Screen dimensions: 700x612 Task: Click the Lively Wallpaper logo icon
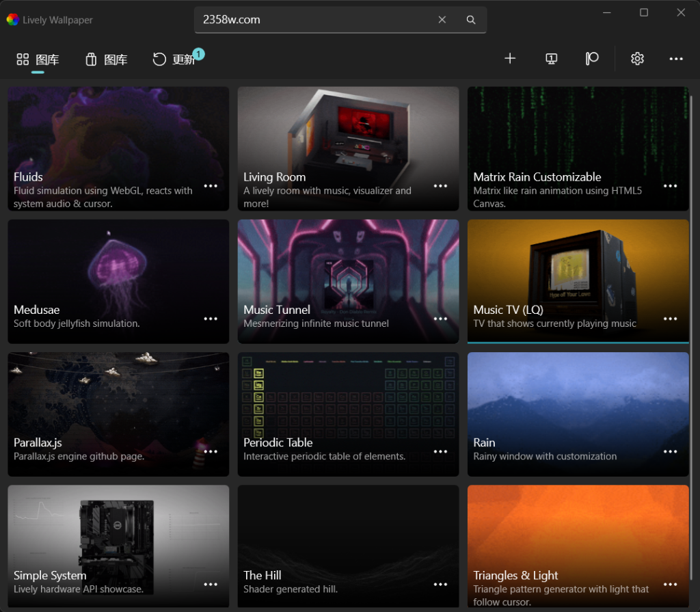(12, 20)
